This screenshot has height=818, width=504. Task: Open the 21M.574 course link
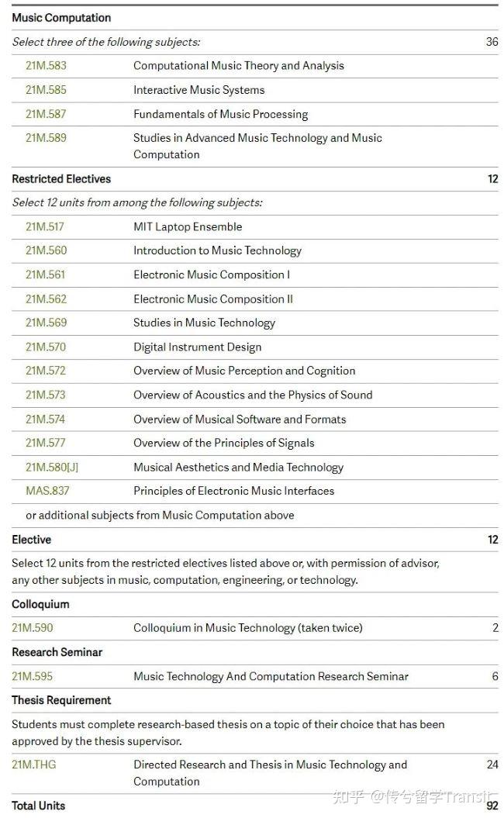coord(46,419)
